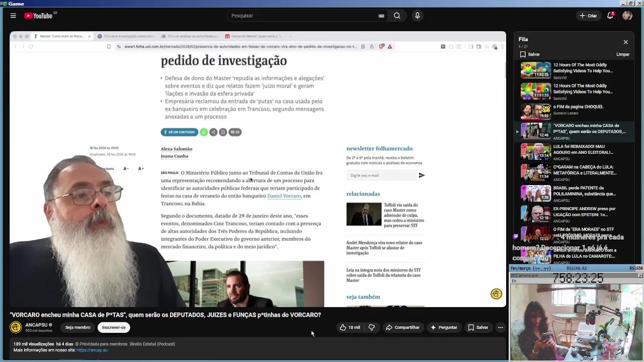
Task: Play queue thumbnail with duration 11:52:35
Action: click(535, 70)
